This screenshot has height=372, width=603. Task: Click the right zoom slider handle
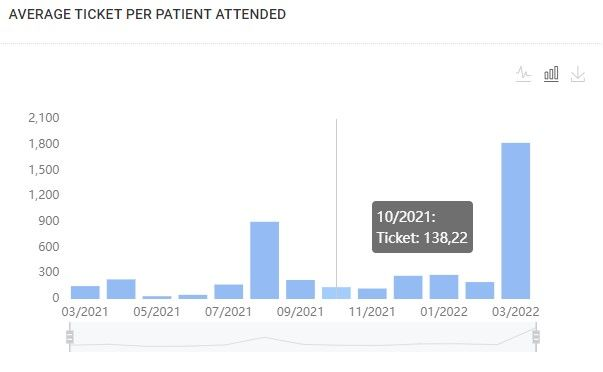536,337
